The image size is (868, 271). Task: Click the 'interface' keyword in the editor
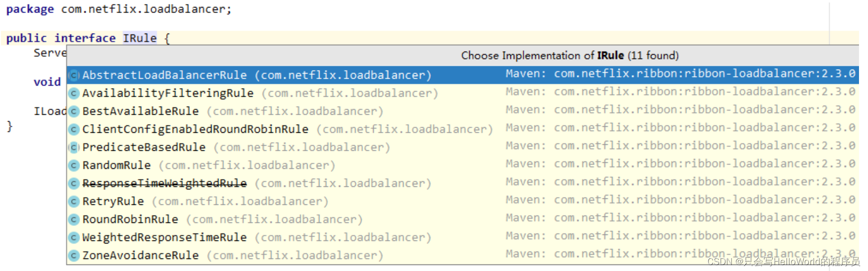pos(85,38)
